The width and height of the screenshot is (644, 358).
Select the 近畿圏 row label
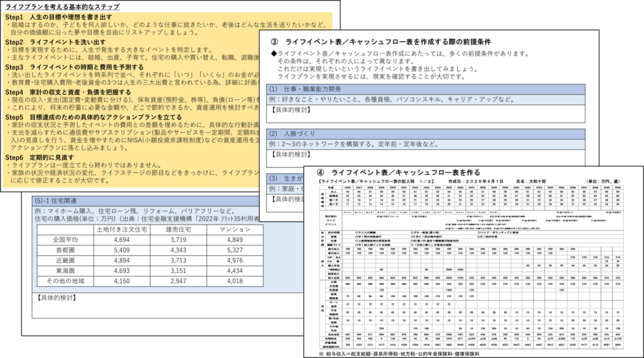[x=65, y=260]
